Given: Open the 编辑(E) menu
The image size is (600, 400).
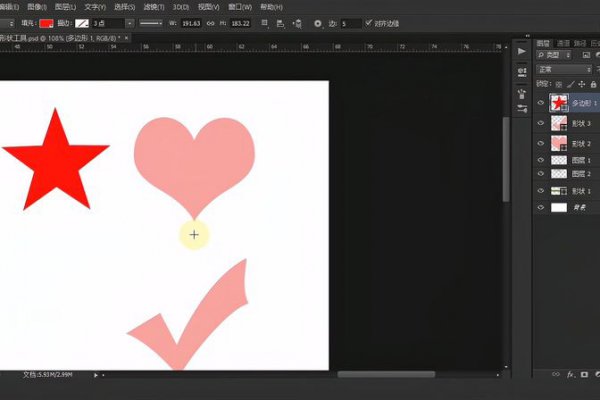Looking at the screenshot, I should [8, 7].
